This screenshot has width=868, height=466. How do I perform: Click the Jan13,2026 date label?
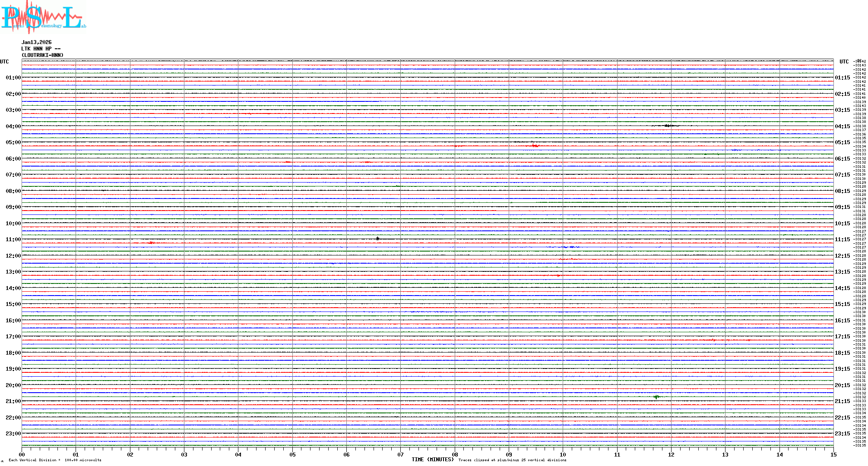[x=36, y=42]
